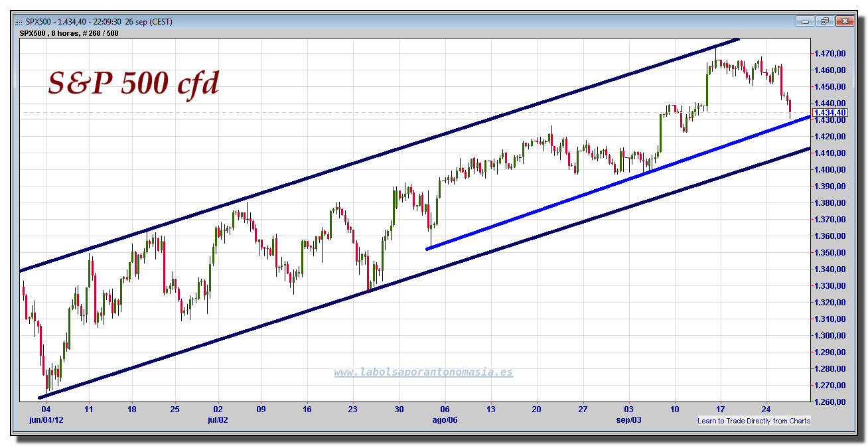Viewport: 868px width, 446px height.
Task: Click the grip icon in the title bar
Action: (x=19, y=22)
